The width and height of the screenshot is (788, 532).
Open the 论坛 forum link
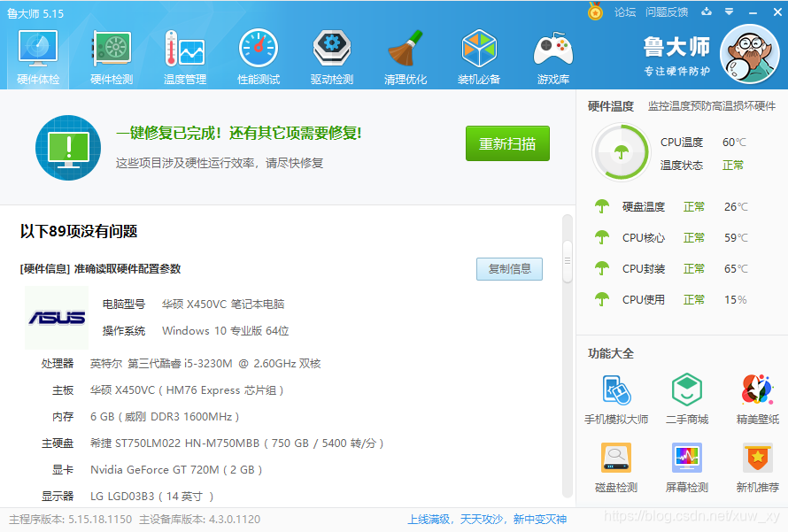(625, 12)
